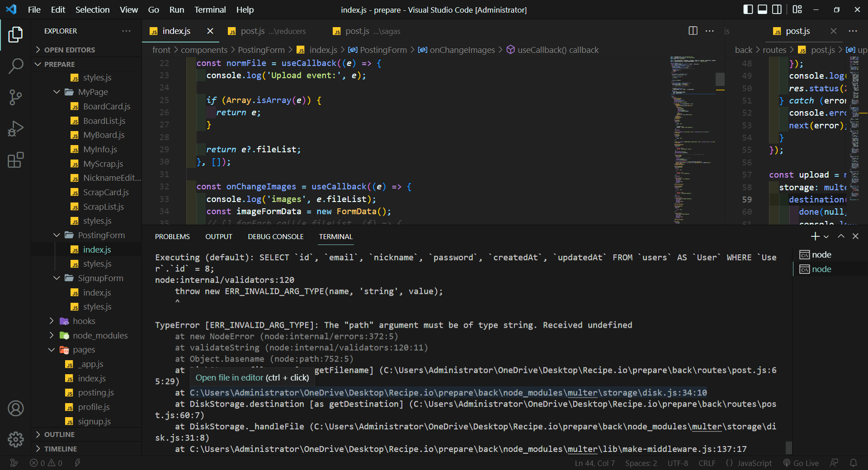Switch to the Debug Console tab
868x470 pixels.
276,237
